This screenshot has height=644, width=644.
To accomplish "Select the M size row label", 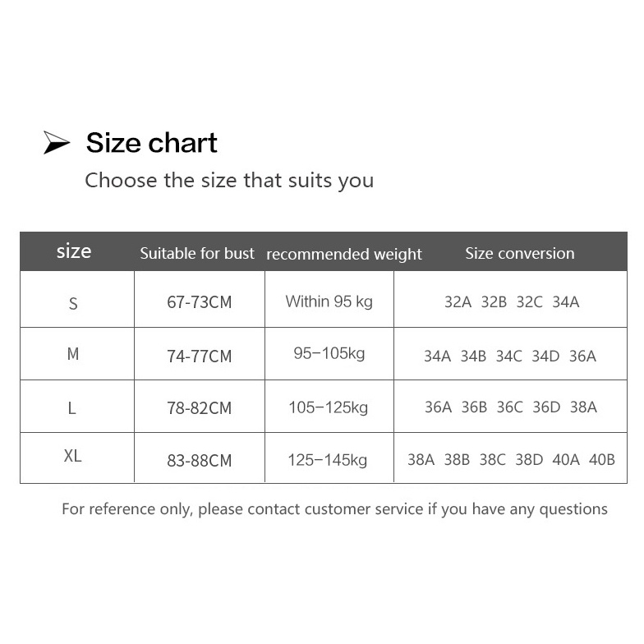I will (73, 354).
